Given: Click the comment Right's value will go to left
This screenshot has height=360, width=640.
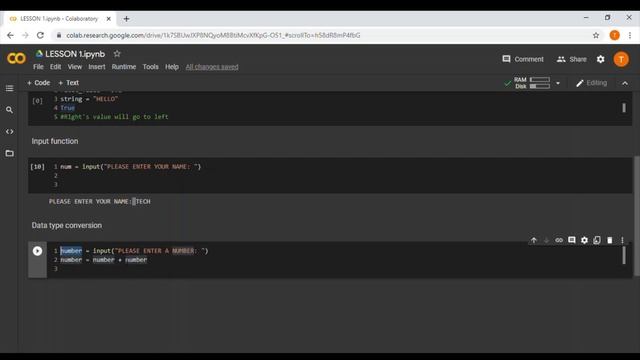Looking at the screenshot, I should (x=114, y=117).
